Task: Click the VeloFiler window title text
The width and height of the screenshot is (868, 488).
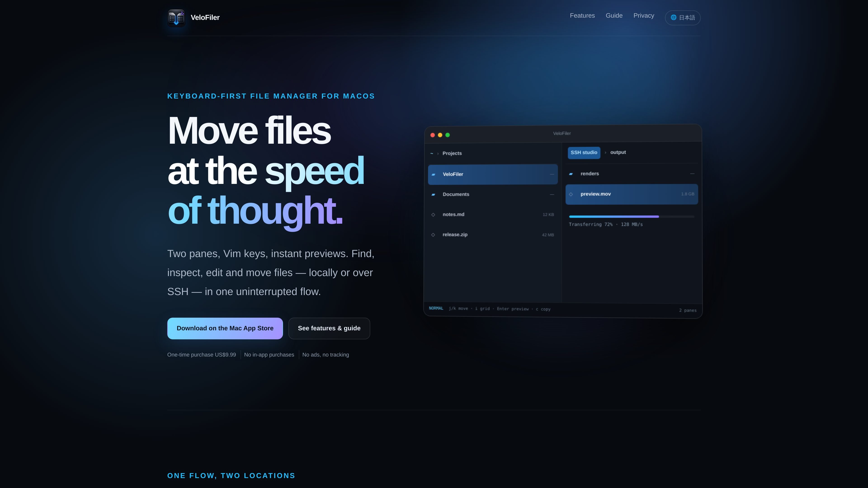Action: coord(562,133)
